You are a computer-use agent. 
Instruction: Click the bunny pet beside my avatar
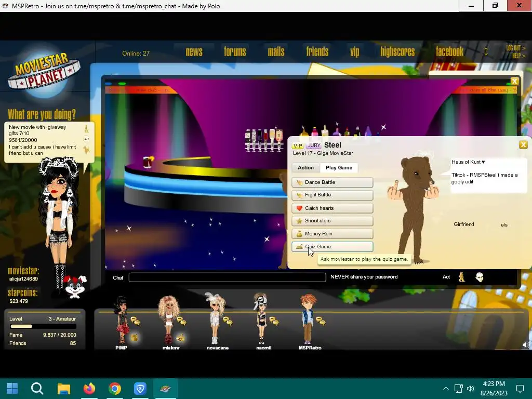[x=75, y=287]
